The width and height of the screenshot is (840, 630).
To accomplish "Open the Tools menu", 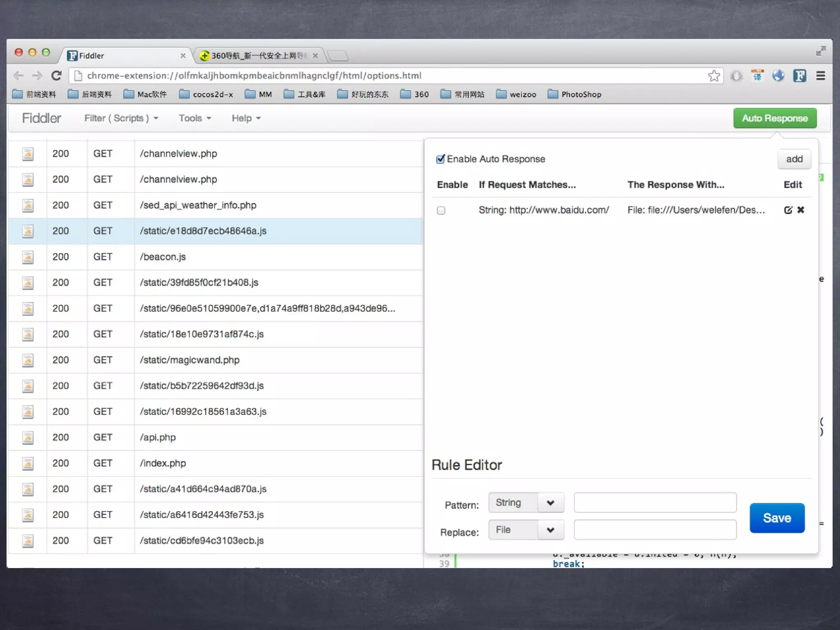I will (194, 118).
